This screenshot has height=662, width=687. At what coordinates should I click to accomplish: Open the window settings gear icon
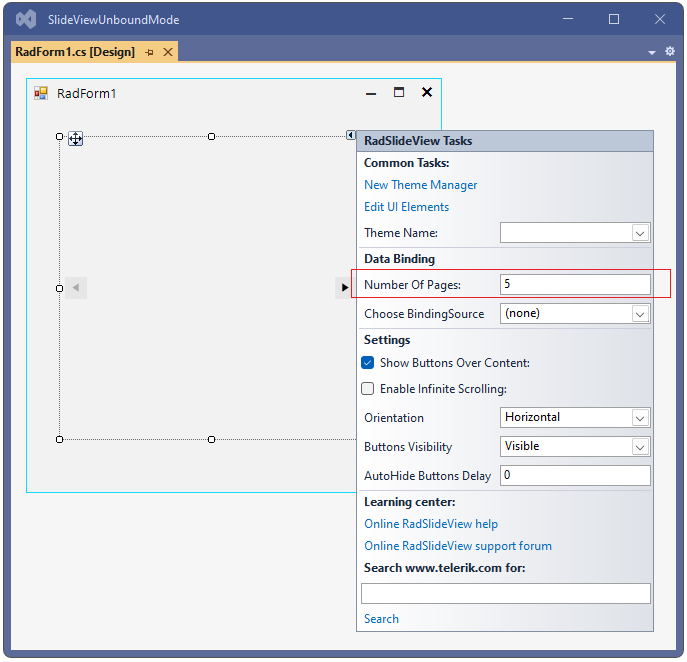(670, 51)
